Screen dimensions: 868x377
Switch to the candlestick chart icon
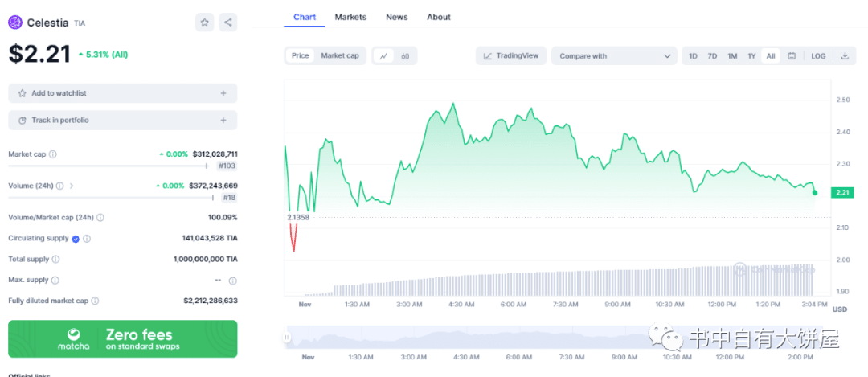click(406, 56)
